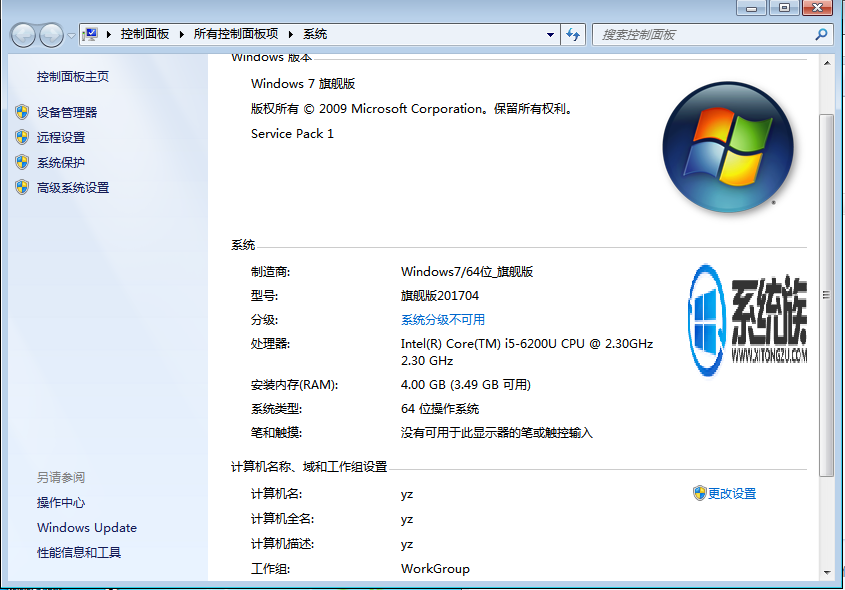Click 更改设置 link
Image resolution: width=845 pixels, height=590 pixels.
pos(732,494)
